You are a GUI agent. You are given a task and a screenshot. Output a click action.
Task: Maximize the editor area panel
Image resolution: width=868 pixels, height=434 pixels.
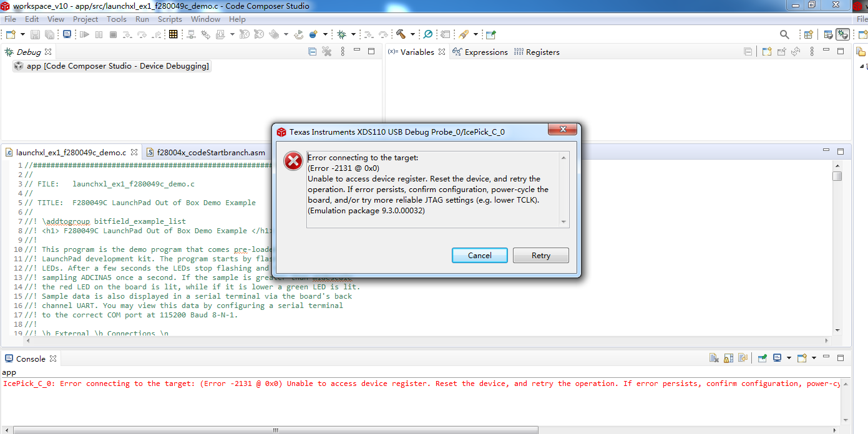840,151
